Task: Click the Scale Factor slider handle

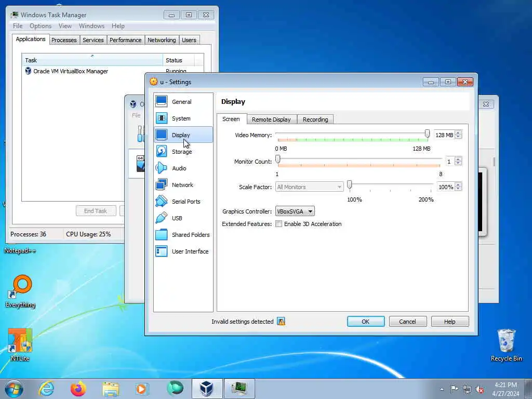Action: (x=350, y=185)
